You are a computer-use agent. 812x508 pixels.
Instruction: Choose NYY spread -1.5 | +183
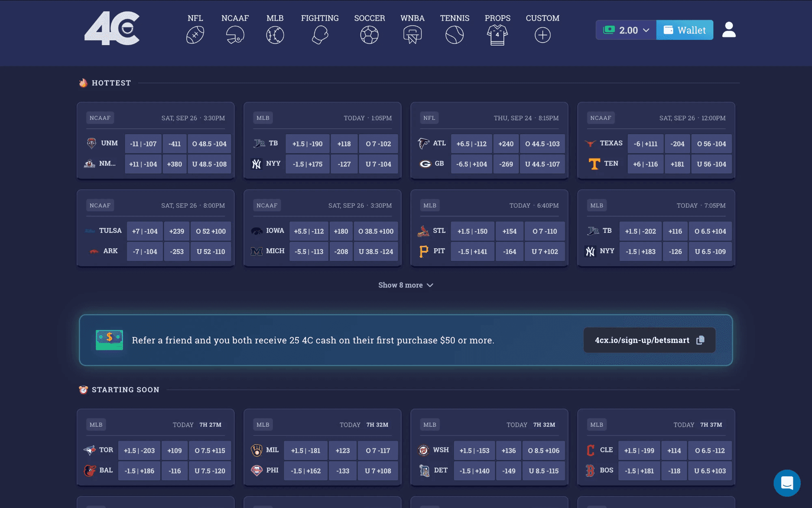pos(641,252)
